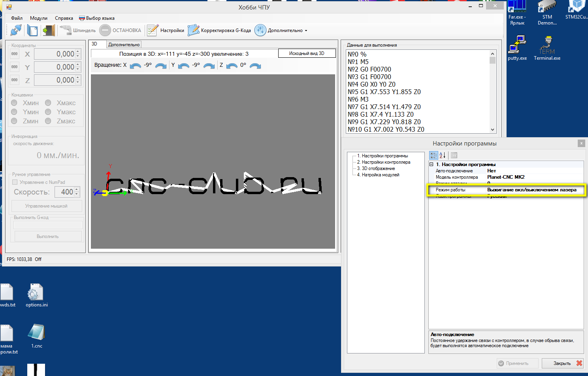
Task: Rotate Y axis with the right arrow
Action: (209, 66)
